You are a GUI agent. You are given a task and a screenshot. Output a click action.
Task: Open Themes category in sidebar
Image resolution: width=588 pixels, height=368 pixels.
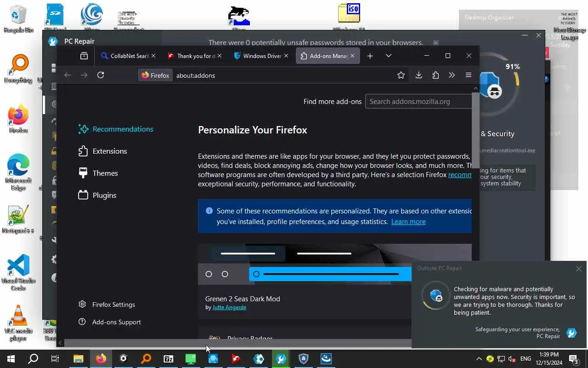[x=98, y=173]
